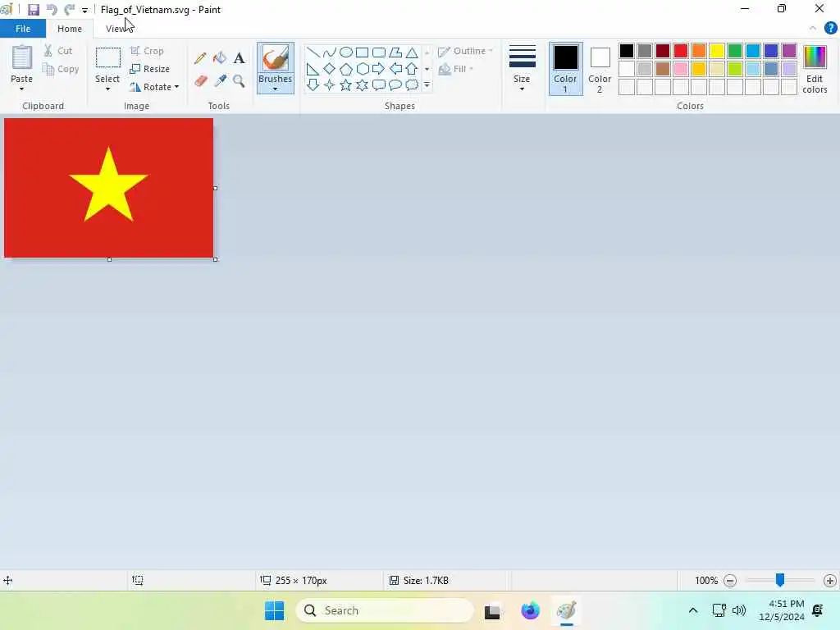Select the Five-point star shape
840x630 pixels.
(346, 85)
